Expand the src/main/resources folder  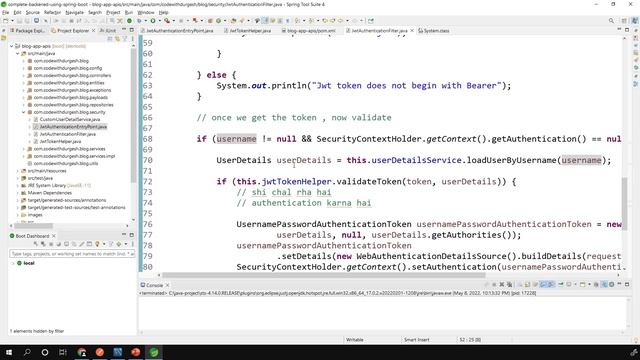pos(18,171)
